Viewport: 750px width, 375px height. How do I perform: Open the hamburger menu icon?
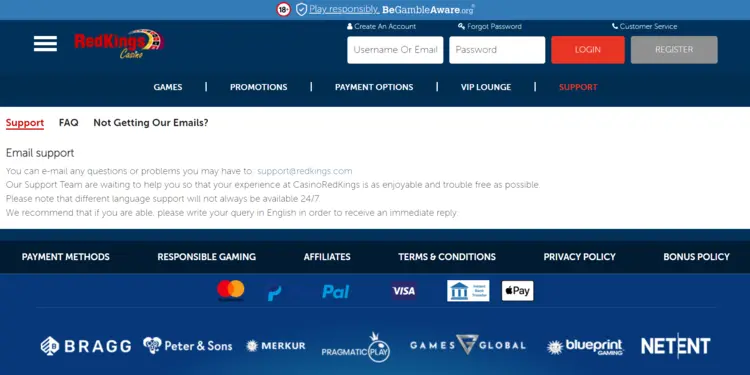point(45,44)
